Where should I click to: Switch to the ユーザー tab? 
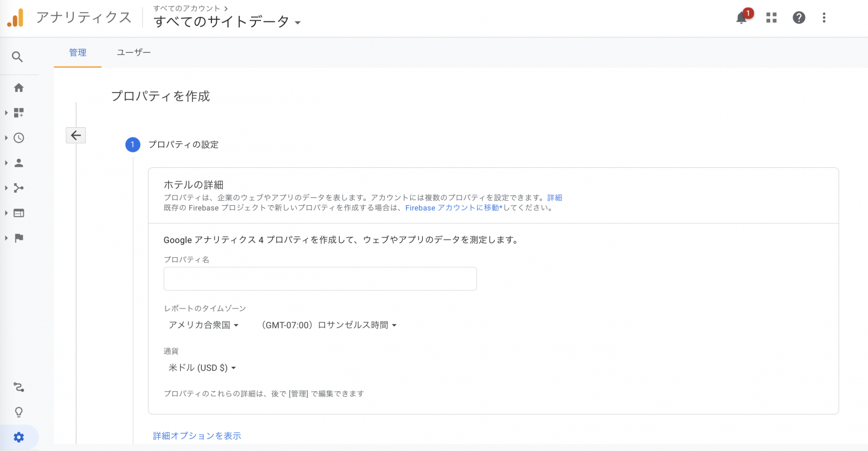tap(133, 53)
